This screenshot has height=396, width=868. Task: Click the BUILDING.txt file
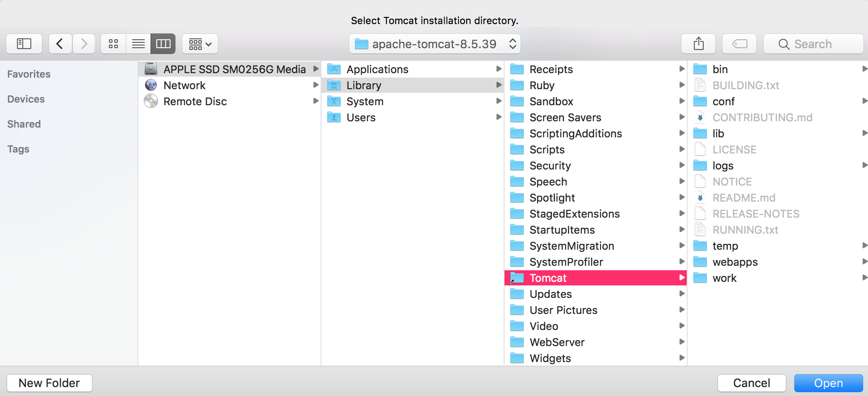(x=778, y=85)
